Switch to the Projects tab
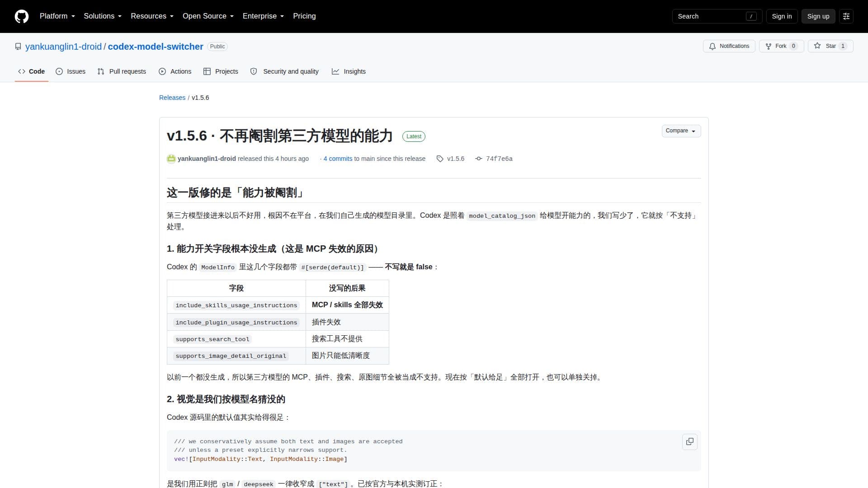Image resolution: width=868 pixels, height=488 pixels. pos(221,71)
